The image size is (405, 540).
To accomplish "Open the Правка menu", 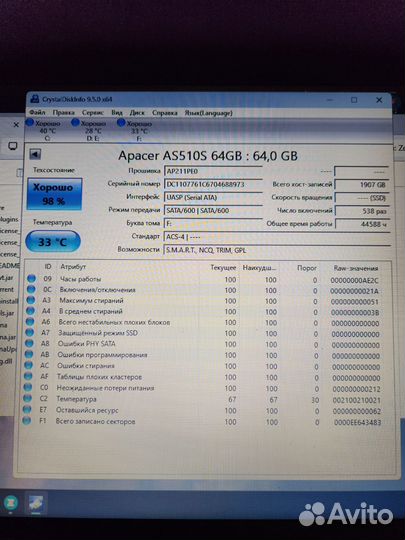I will (x=63, y=113).
